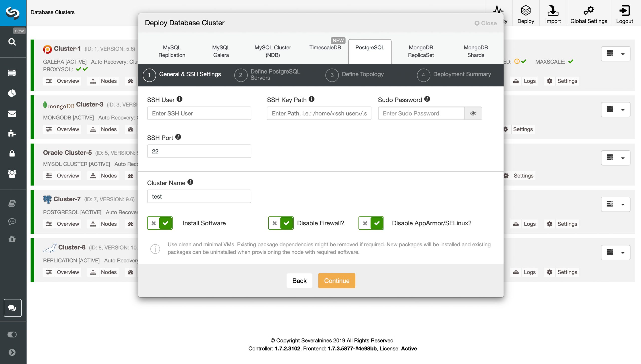Open the puzzle piece integrations icon
The image size is (641, 364).
click(x=12, y=133)
